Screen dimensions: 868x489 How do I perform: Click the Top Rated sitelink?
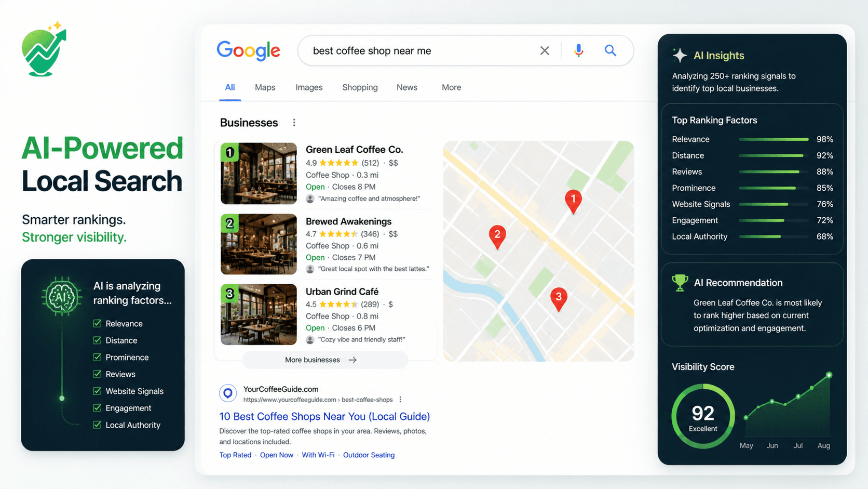235,455
